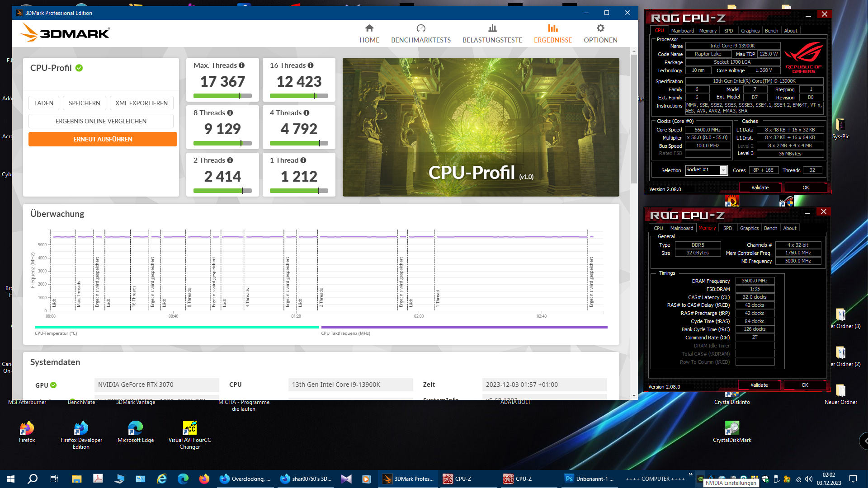Click the 3DMARK logo in the header

tap(65, 33)
